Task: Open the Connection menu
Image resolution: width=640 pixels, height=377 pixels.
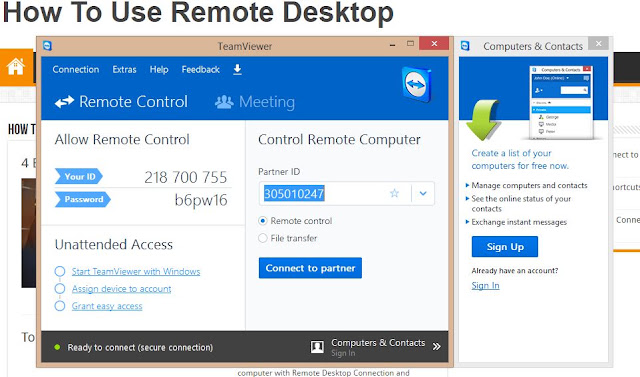Action: point(76,69)
